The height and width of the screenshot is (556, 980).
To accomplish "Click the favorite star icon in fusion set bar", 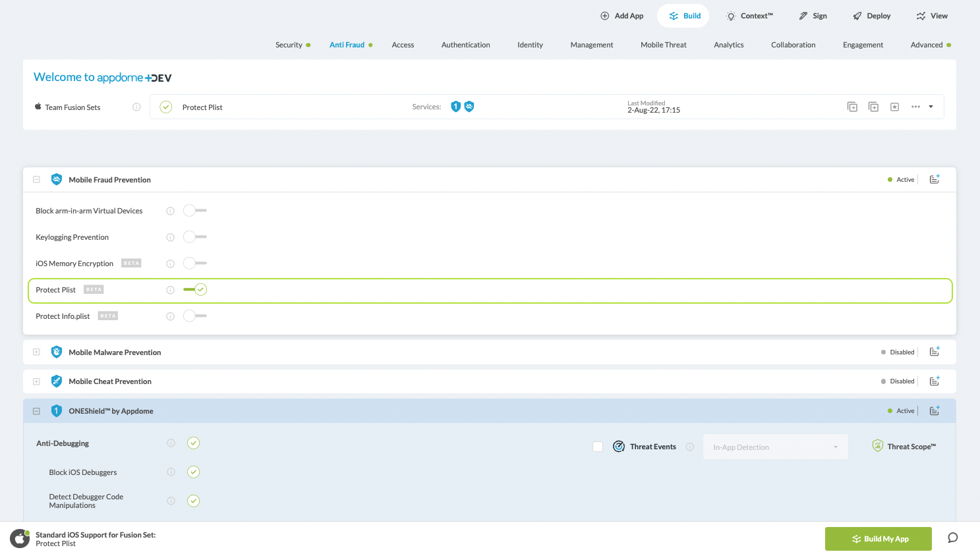I will (x=894, y=107).
